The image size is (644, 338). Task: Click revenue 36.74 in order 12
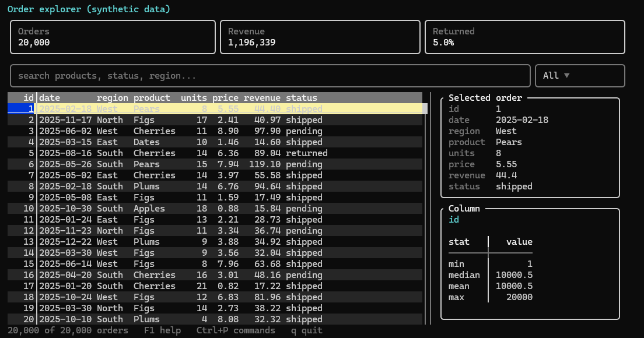pos(267,231)
